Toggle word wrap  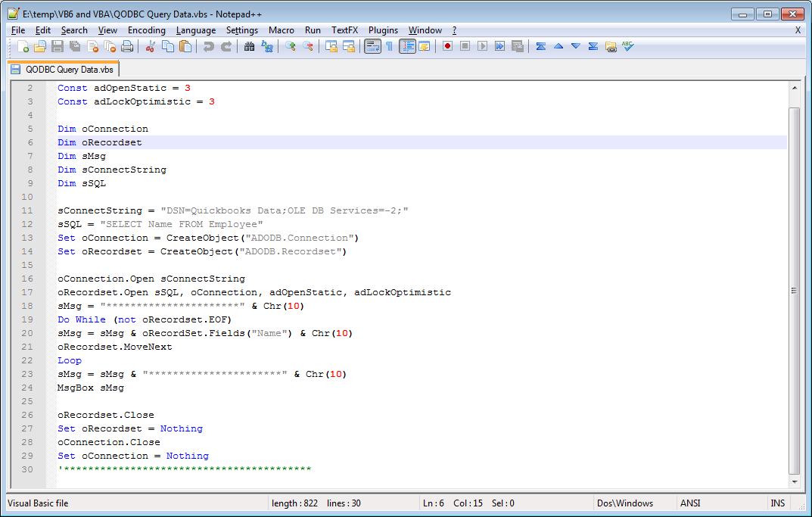[x=372, y=46]
